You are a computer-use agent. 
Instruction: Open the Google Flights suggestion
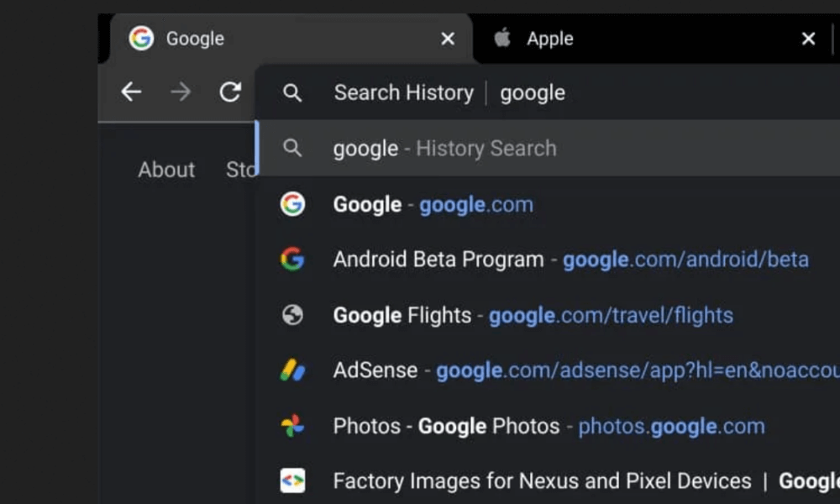coord(533,315)
